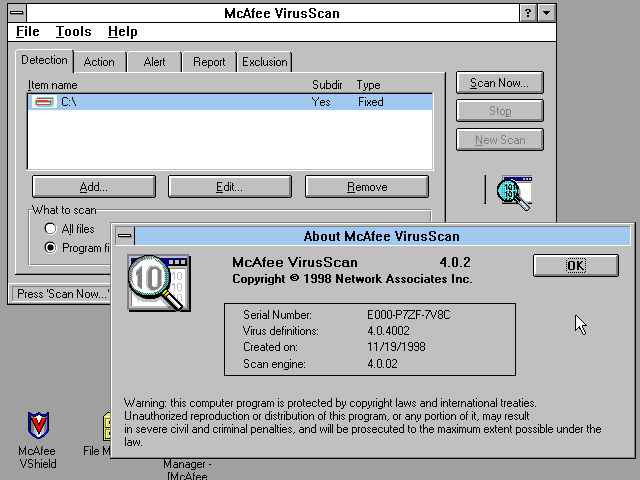Open the McAfee VShield desktop icon
This screenshot has height=480, width=640.
point(38,440)
